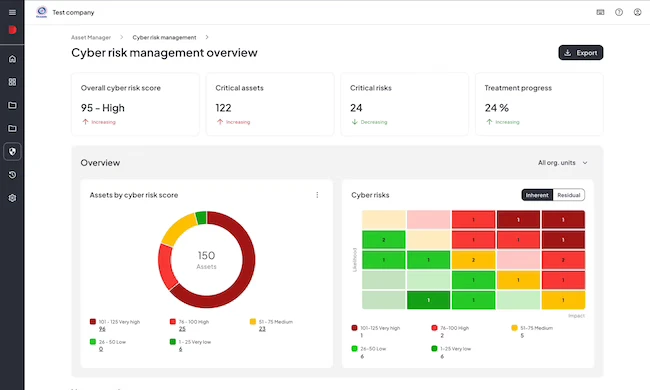Click the breadcrumb chevron after Asset Manager

click(x=121, y=37)
